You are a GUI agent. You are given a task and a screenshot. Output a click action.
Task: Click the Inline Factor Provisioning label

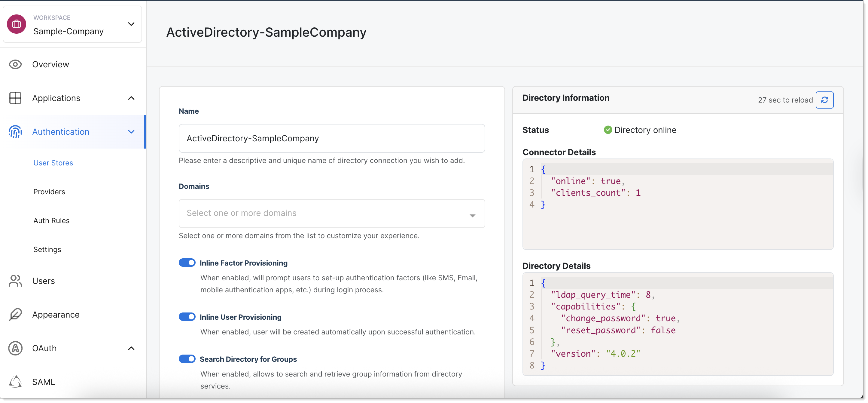click(243, 263)
